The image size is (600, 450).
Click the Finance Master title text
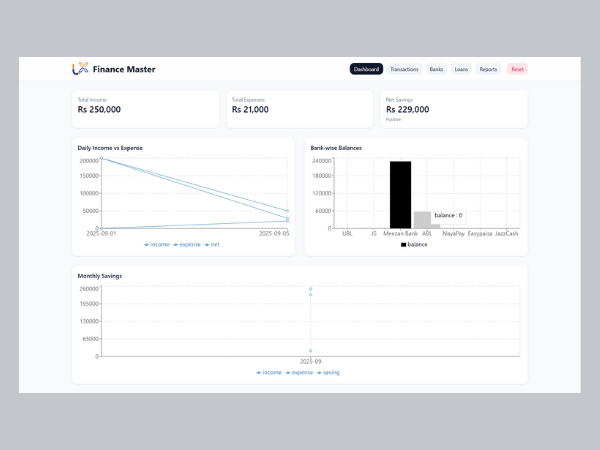tap(124, 69)
